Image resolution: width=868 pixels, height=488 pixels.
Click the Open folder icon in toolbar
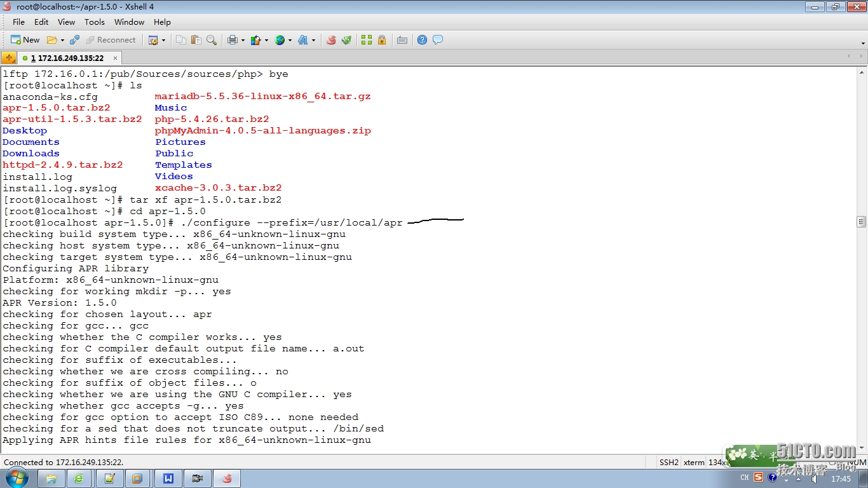[x=52, y=40]
